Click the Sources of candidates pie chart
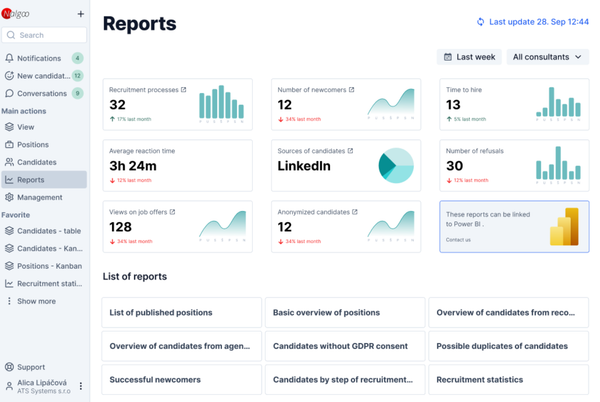Image resolution: width=600 pixels, height=402 pixels. [396, 166]
